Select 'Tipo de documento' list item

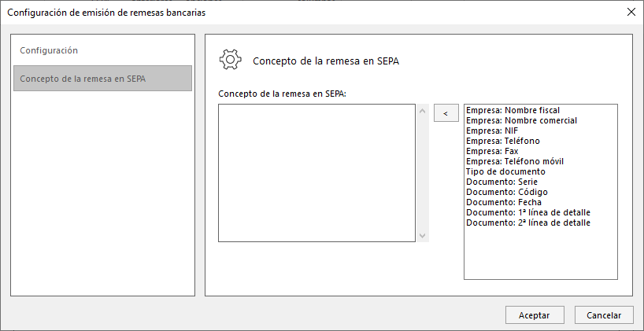click(x=505, y=171)
